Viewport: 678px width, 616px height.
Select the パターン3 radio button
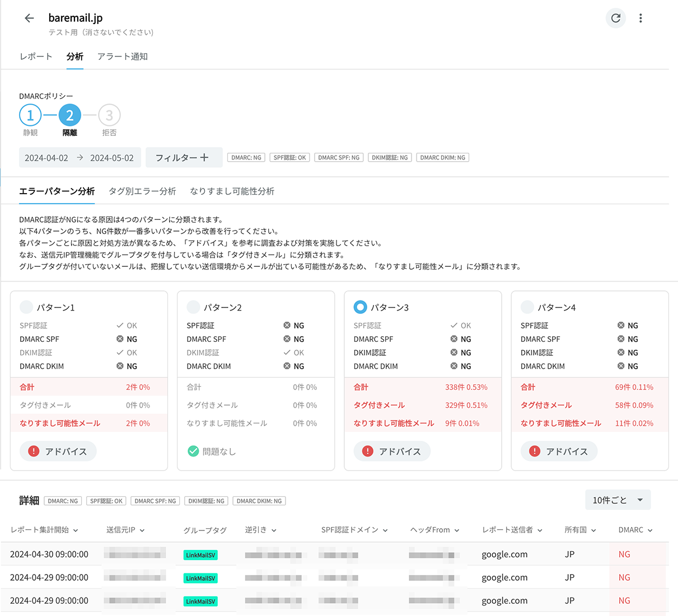coord(361,307)
